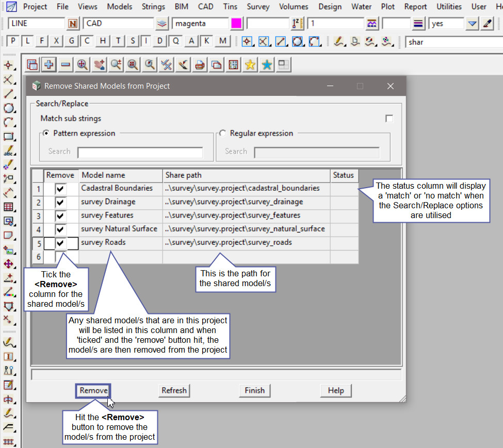Open the Survey menu
The image size is (503, 448).
258,7
